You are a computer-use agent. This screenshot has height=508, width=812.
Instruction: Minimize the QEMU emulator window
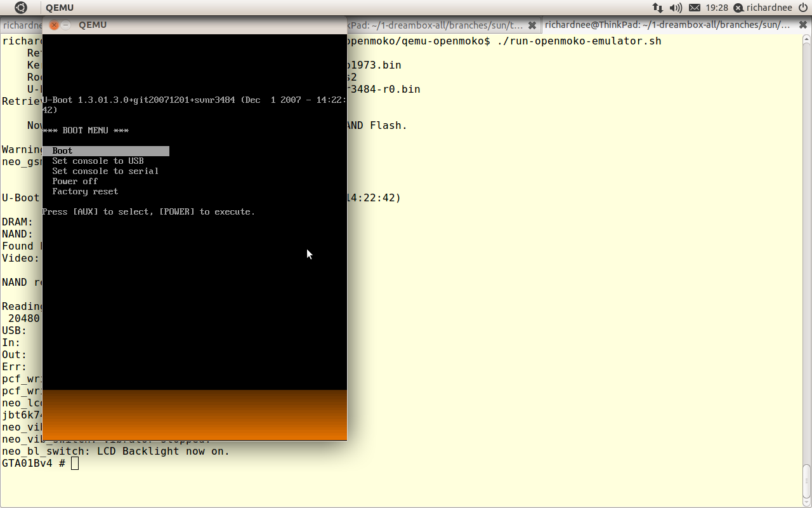pos(66,25)
